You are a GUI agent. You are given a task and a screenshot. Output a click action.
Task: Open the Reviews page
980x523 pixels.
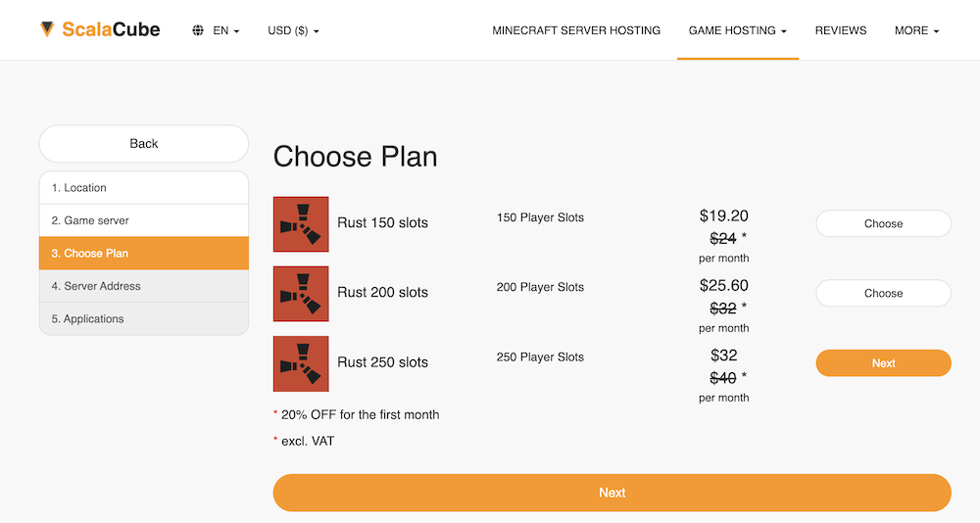(841, 30)
